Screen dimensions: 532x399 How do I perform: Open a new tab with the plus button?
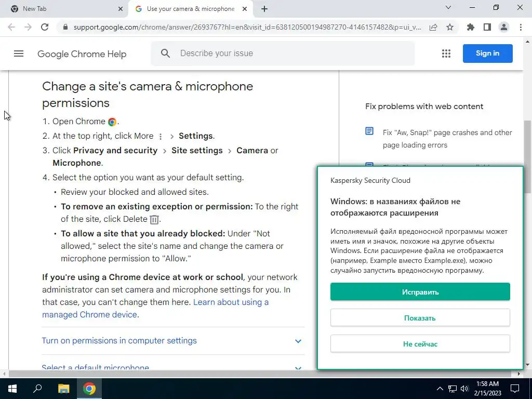264,9
